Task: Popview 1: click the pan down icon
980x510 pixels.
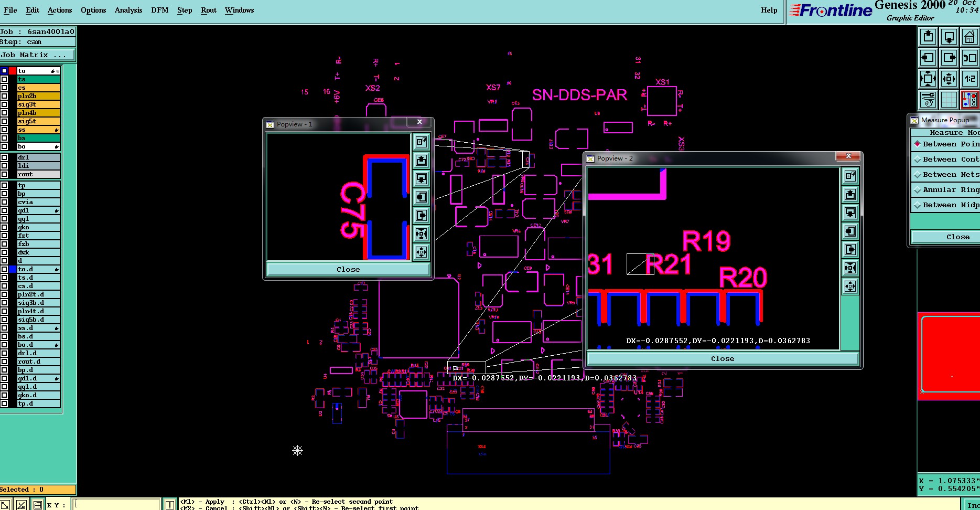Action: coord(421,178)
